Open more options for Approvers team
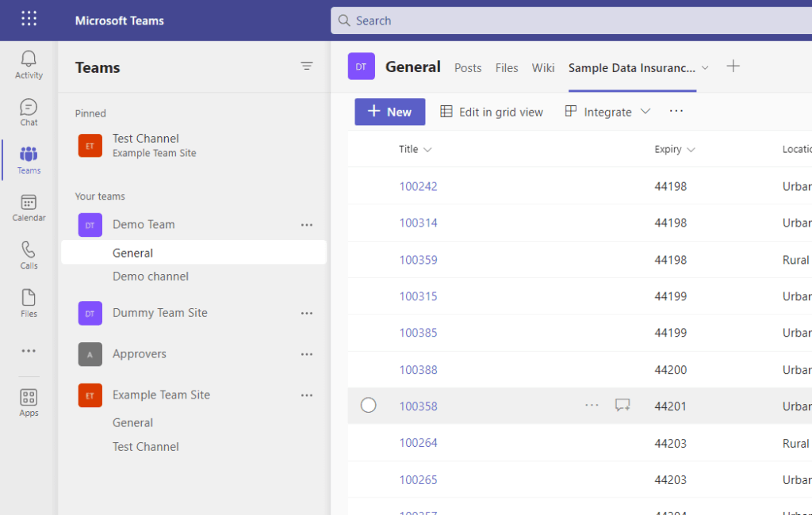 click(307, 354)
